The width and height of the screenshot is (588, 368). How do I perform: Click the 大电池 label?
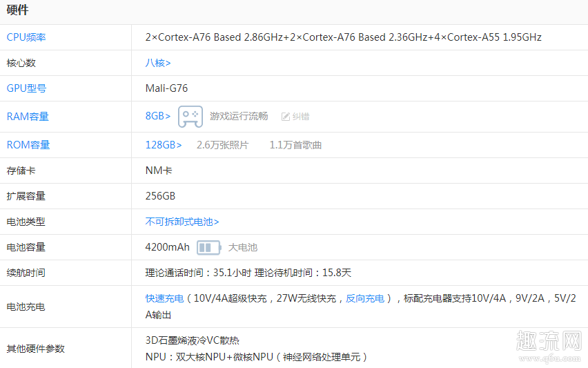(x=243, y=248)
